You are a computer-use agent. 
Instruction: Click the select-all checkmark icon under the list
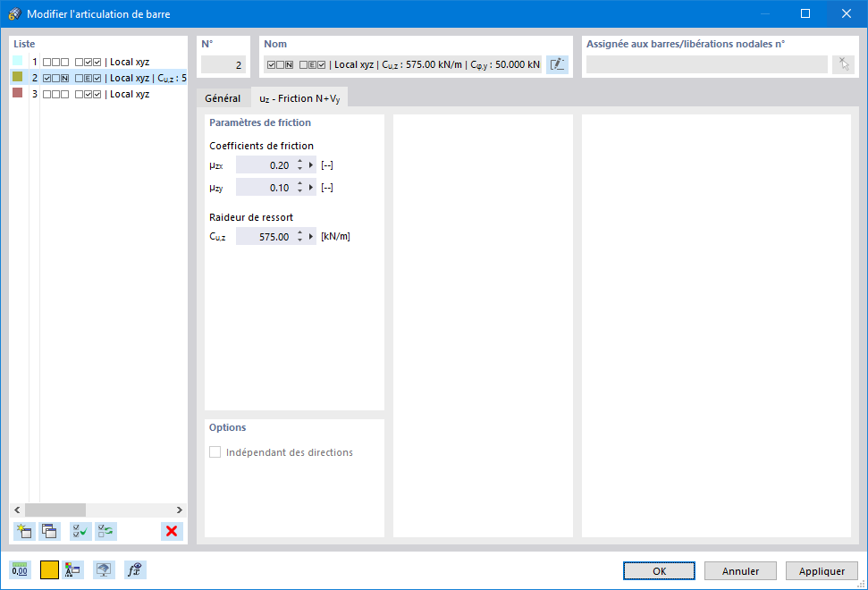point(80,531)
